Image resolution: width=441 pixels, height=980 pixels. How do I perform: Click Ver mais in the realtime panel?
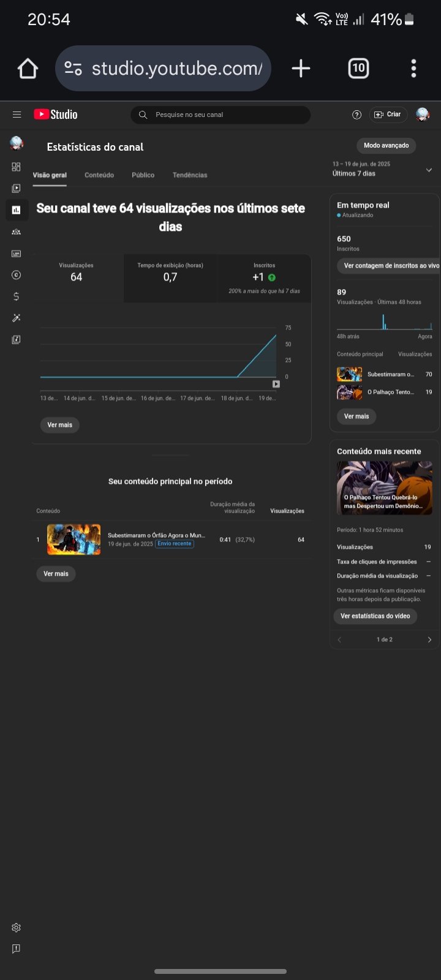356,417
